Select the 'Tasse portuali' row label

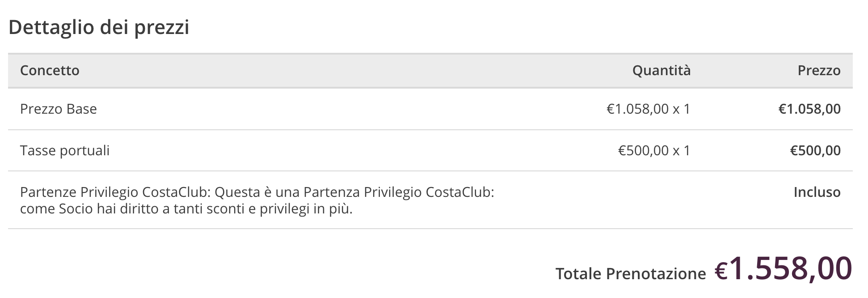pos(65,151)
